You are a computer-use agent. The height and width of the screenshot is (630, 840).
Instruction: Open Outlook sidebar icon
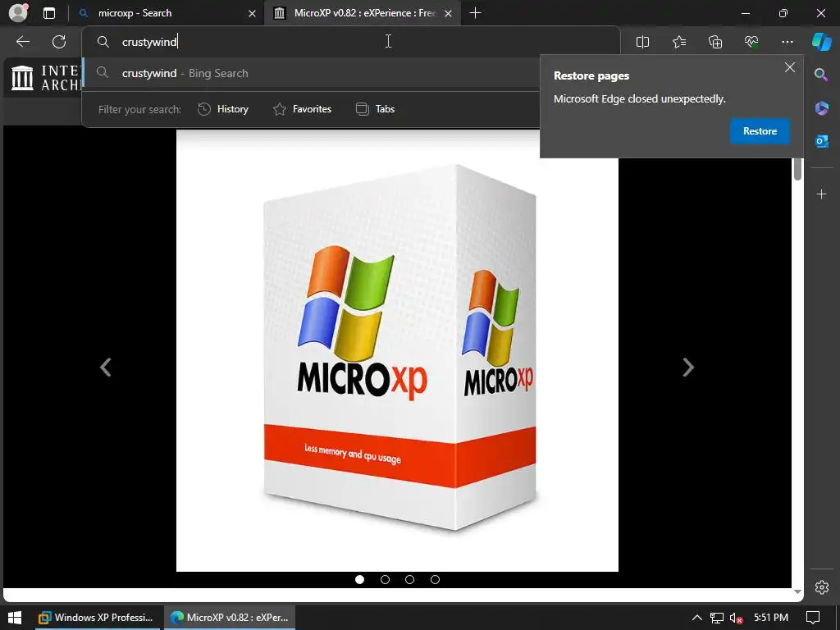[x=821, y=141]
